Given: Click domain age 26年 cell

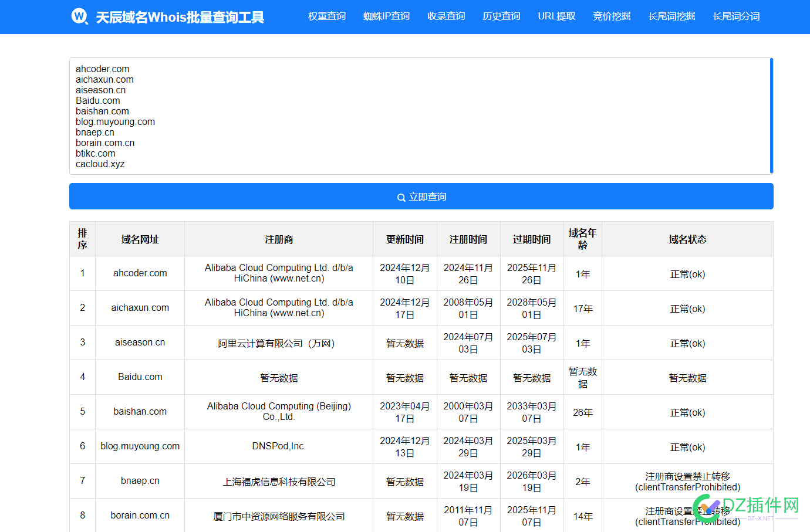Looking at the screenshot, I should [583, 412].
